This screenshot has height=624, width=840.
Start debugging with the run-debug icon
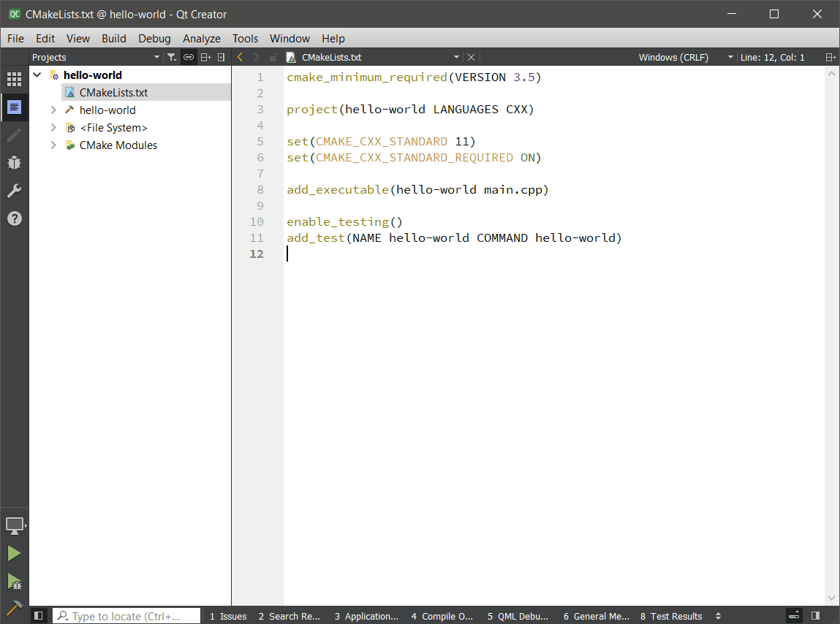point(14,581)
